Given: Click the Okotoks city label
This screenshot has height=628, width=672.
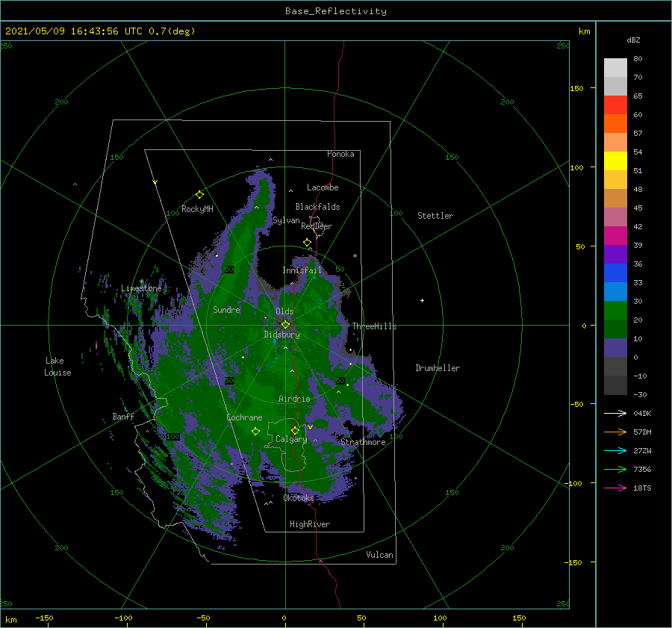Looking at the screenshot, I should click(299, 498).
